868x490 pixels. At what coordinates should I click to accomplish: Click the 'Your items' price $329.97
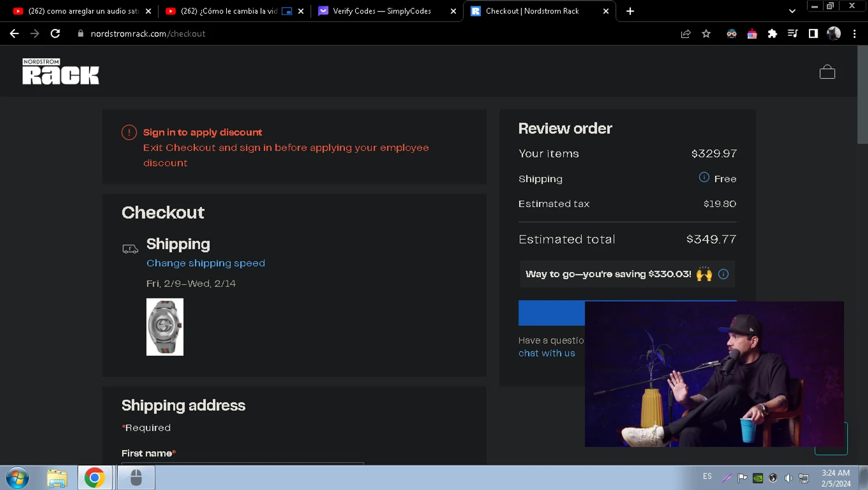coord(714,154)
